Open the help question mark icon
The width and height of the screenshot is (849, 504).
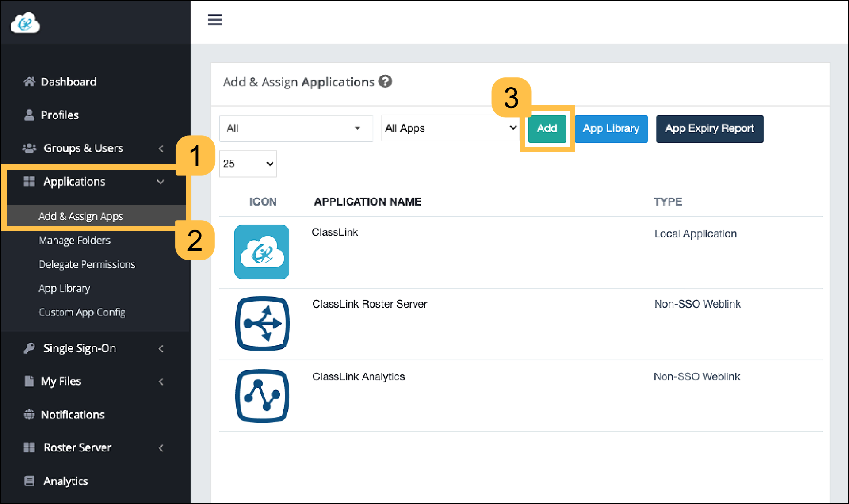pyautogui.click(x=385, y=81)
